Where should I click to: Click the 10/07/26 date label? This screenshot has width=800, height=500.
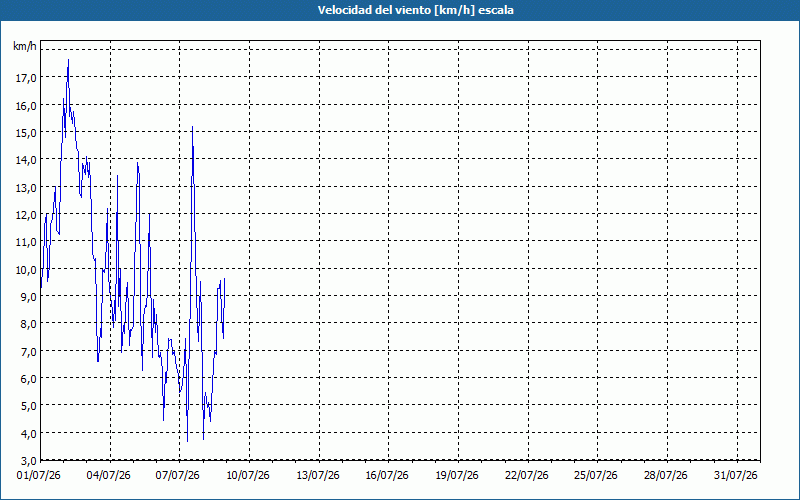coord(248,476)
